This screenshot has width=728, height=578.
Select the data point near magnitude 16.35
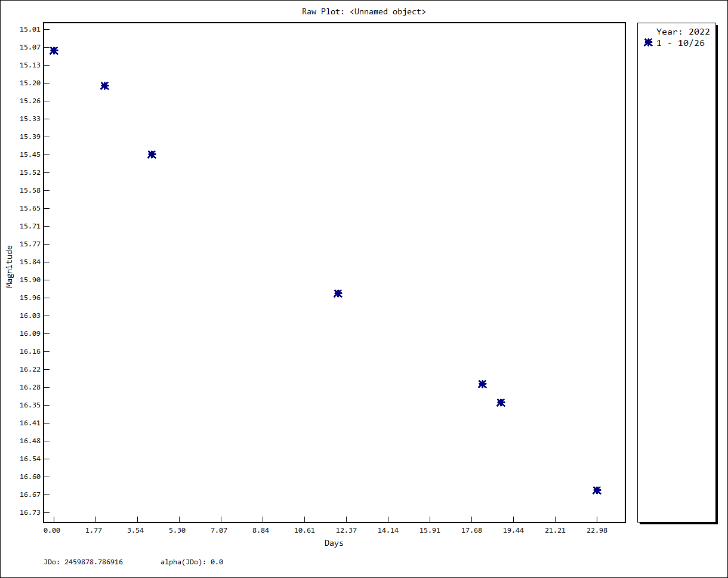coord(501,403)
